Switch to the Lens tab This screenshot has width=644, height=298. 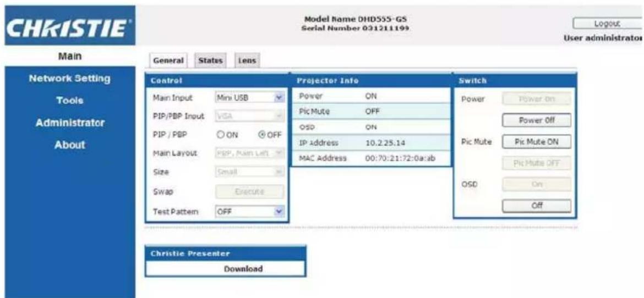(247, 60)
